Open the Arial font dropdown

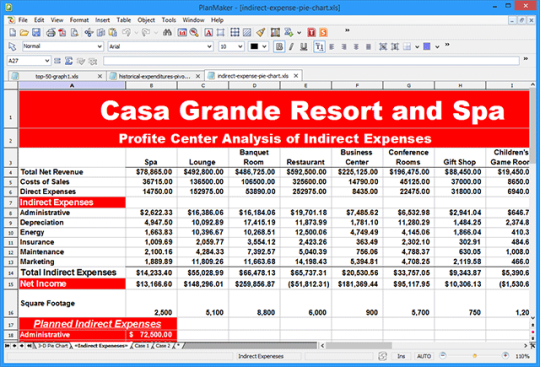point(209,46)
